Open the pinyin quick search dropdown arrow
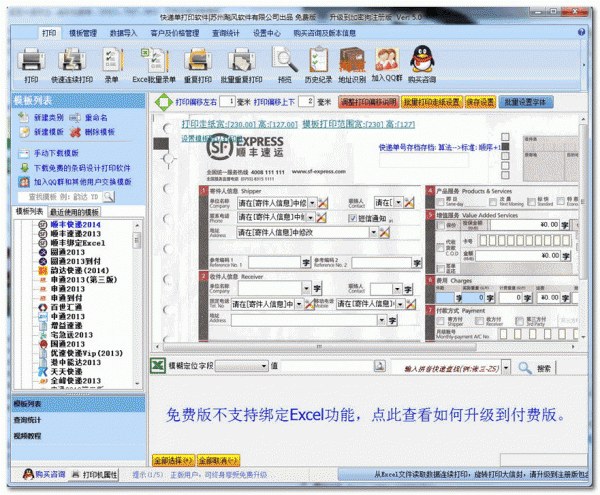The height and width of the screenshot is (495, 600). (x=506, y=368)
